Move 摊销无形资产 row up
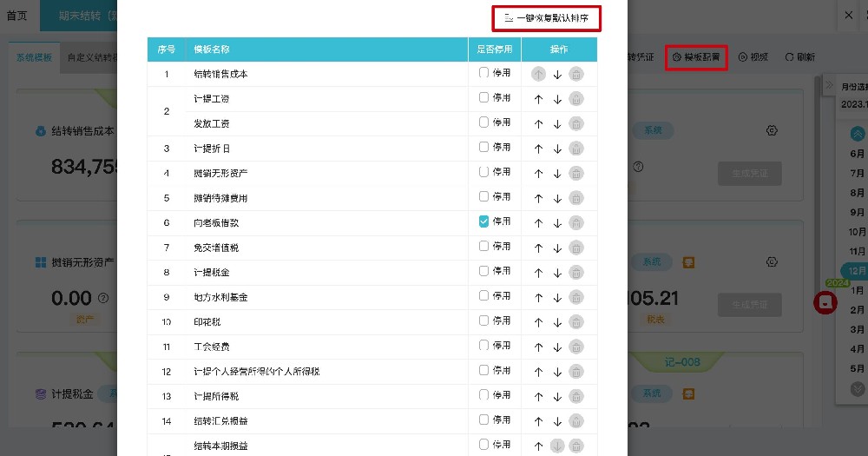Image resolution: width=868 pixels, height=456 pixels. tap(539, 174)
